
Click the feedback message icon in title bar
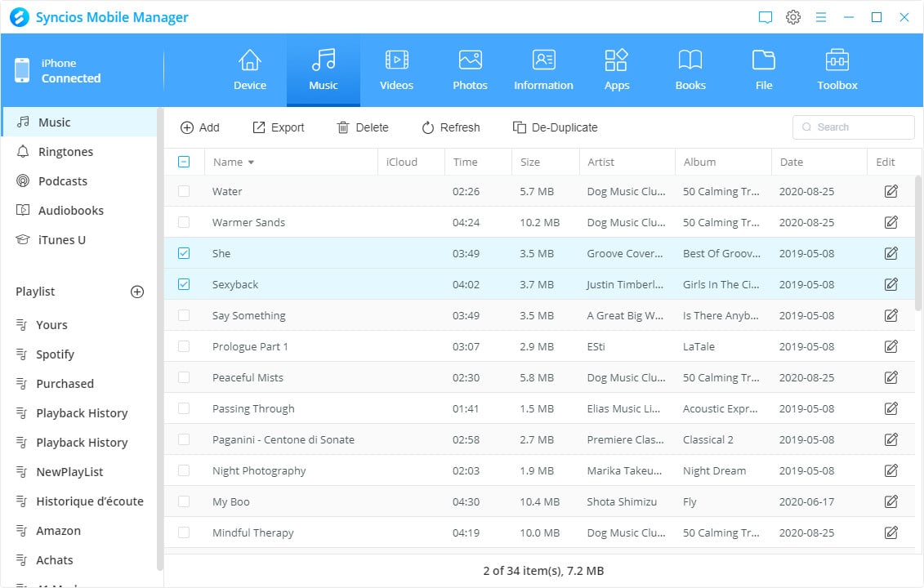pos(765,17)
